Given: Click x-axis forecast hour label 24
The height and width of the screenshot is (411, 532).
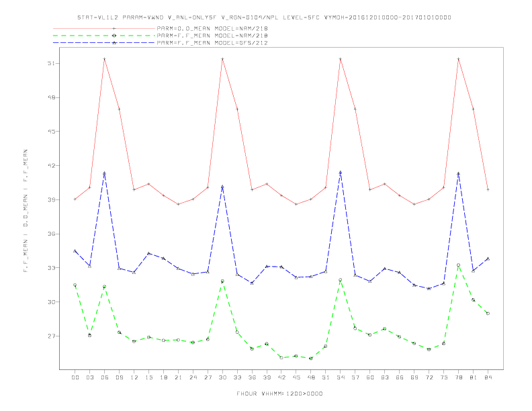Looking at the screenshot, I should [x=193, y=377].
